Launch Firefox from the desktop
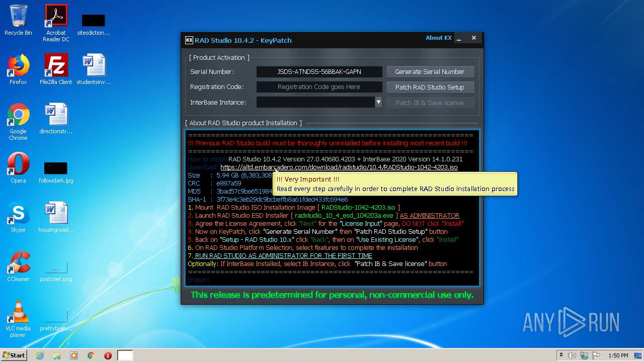Viewport: 644px width, 362px height. click(18, 69)
